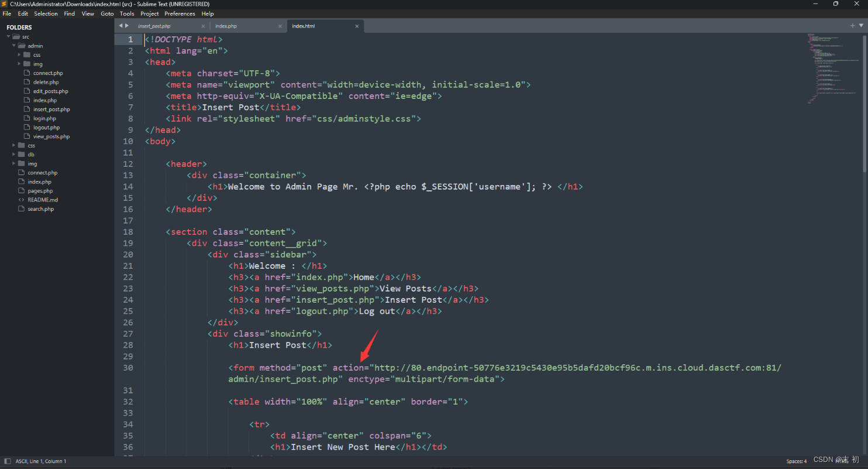Open the Goto menu

pyautogui.click(x=107, y=13)
